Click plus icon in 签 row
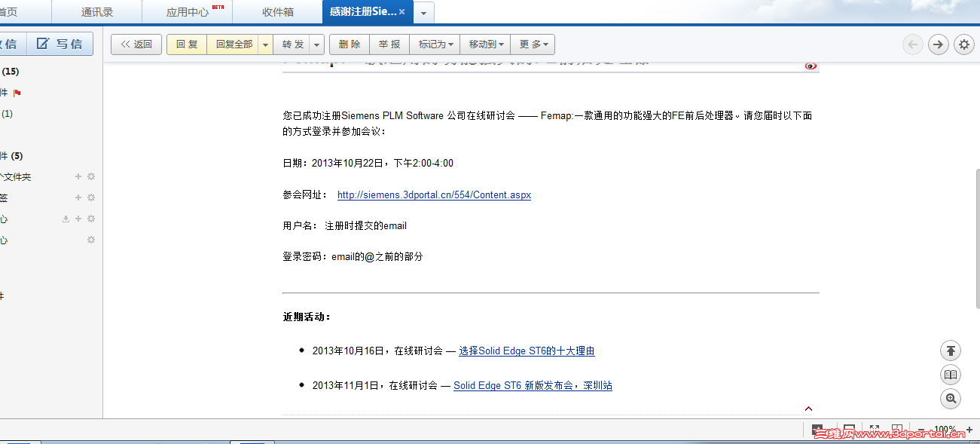 78,198
